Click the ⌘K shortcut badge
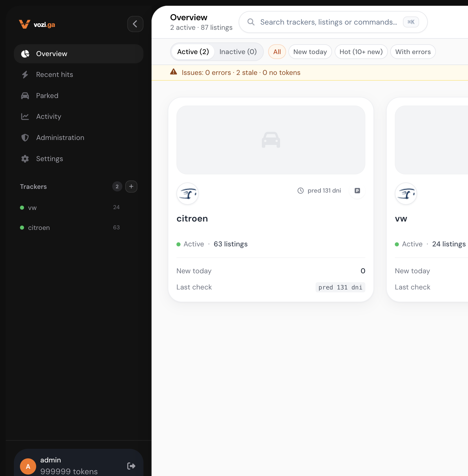Screen dimensions: 468x476 pyautogui.click(x=411, y=22)
